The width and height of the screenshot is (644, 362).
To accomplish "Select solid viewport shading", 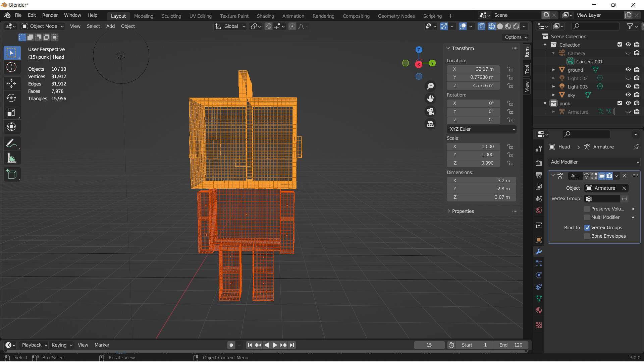I will 500,26.
